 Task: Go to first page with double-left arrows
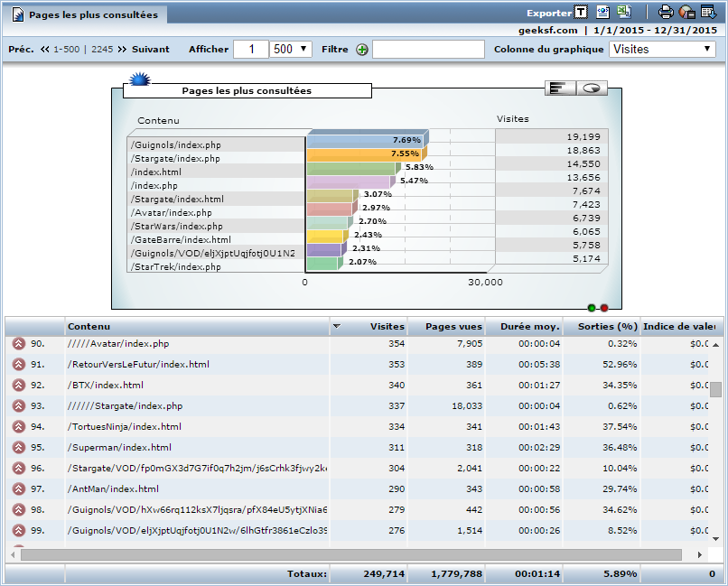44,49
